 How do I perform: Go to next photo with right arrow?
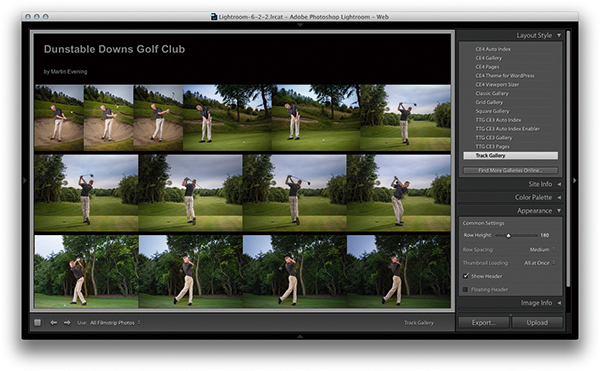point(67,323)
